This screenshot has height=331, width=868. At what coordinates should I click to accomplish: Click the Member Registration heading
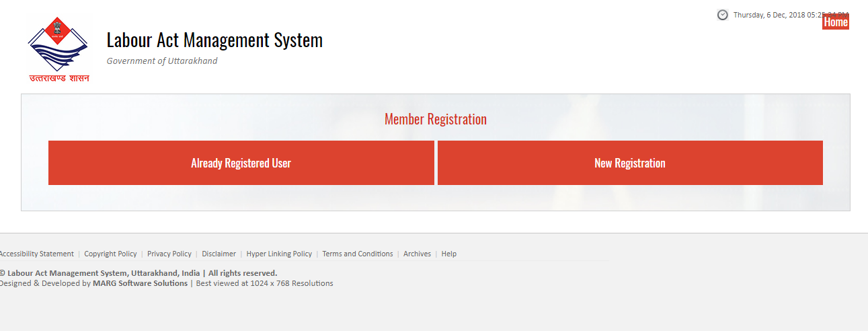pyautogui.click(x=436, y=119)
